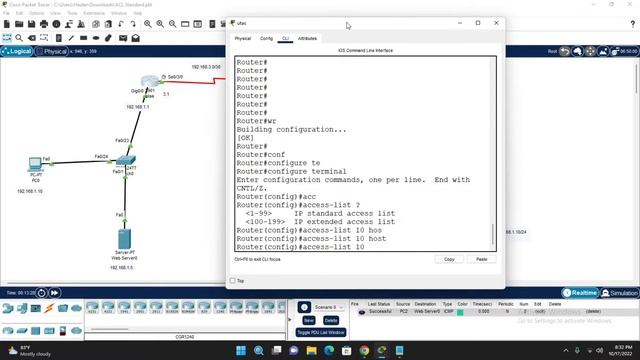Open the Scenario 0 dropdown
Viewport: 640px width, 360px height.
coord(328,307)
